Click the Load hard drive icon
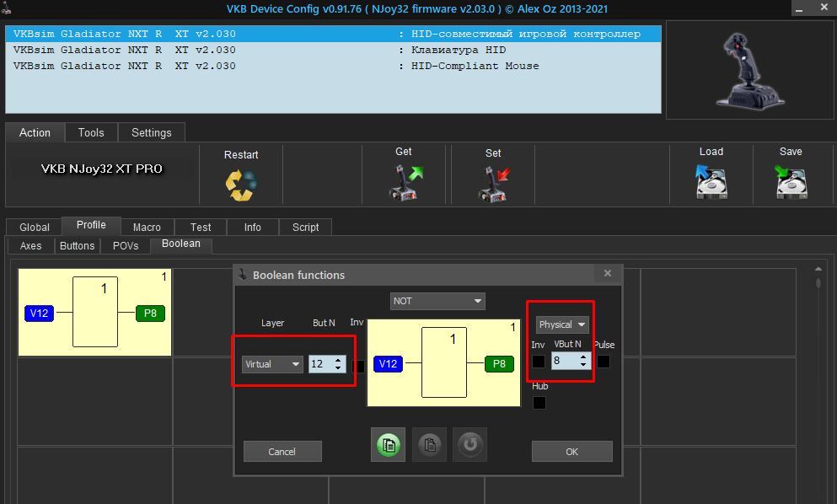 pyautogui.click(x=711, y=182)
